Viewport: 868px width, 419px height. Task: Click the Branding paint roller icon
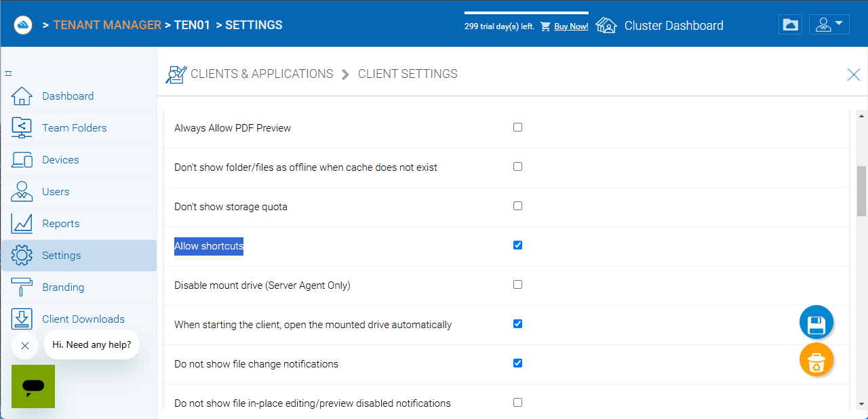coord(22,287)
